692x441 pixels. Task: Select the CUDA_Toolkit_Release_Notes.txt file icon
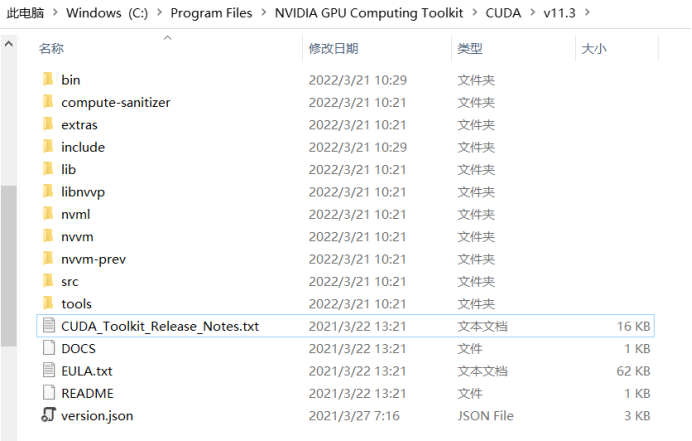pos(49,326)
